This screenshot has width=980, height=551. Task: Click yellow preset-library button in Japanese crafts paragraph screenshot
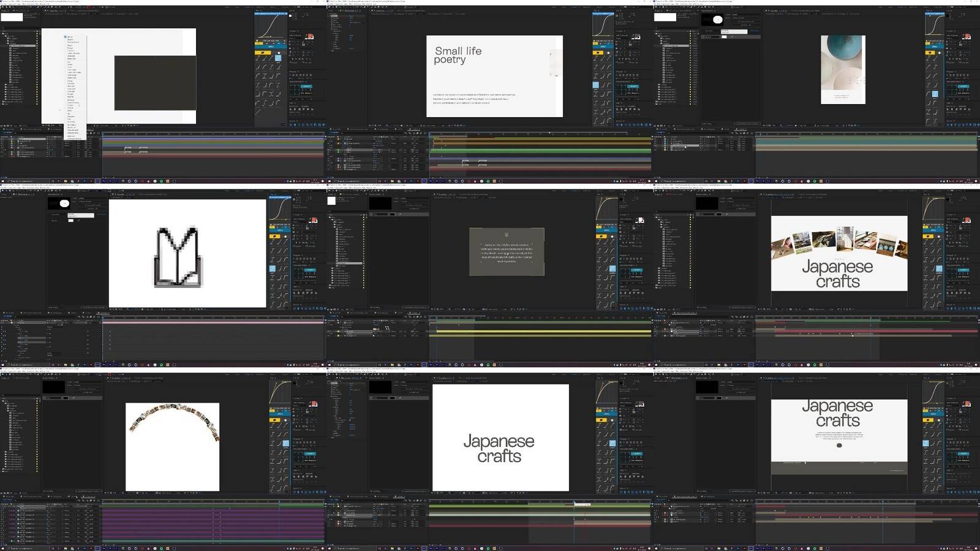[x=928, y=420]
